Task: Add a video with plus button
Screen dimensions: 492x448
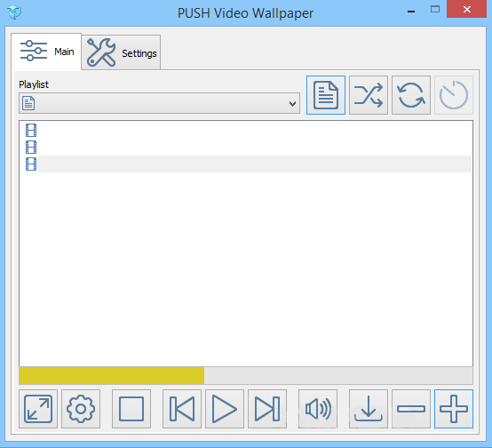Action: tap(454, 409)
